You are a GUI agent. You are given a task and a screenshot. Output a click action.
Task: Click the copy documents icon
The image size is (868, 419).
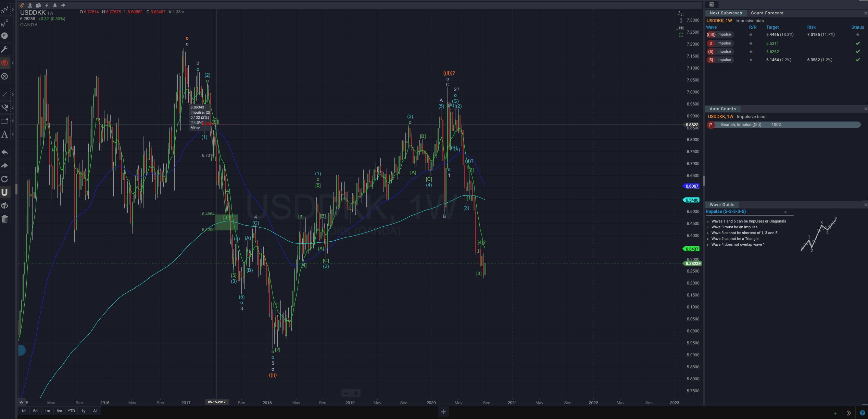tap(38, 5)
